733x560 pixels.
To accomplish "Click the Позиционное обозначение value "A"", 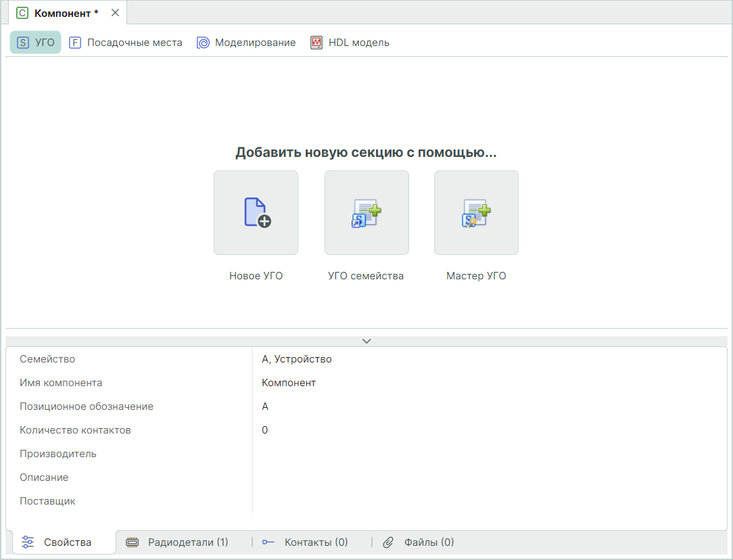I will [x=264, y=406].
